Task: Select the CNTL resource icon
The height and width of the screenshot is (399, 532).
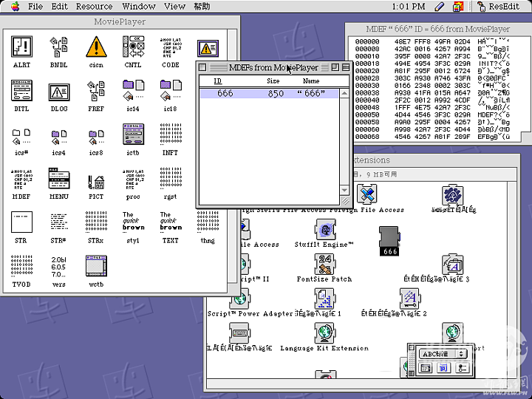Action: 133,47
